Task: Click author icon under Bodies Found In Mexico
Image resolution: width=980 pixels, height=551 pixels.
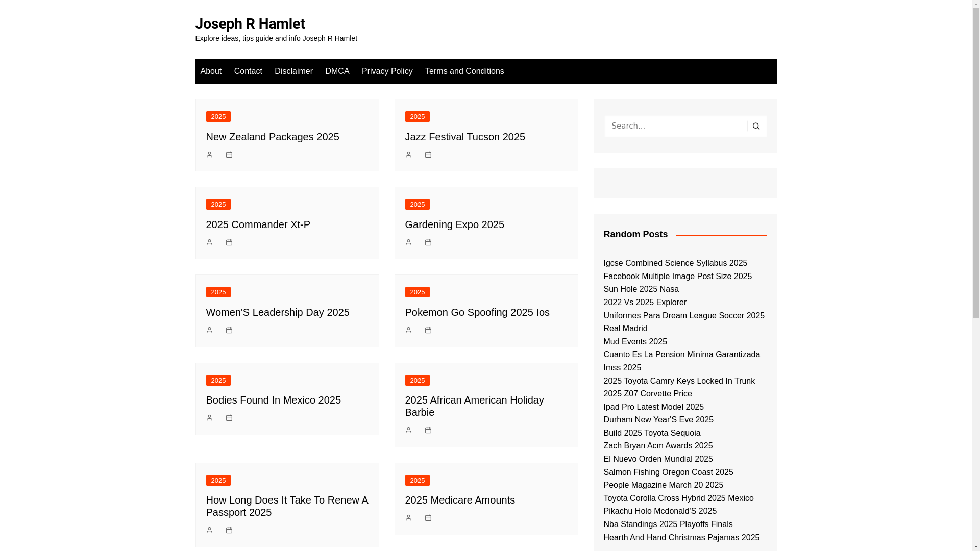Action: point(209,418)
